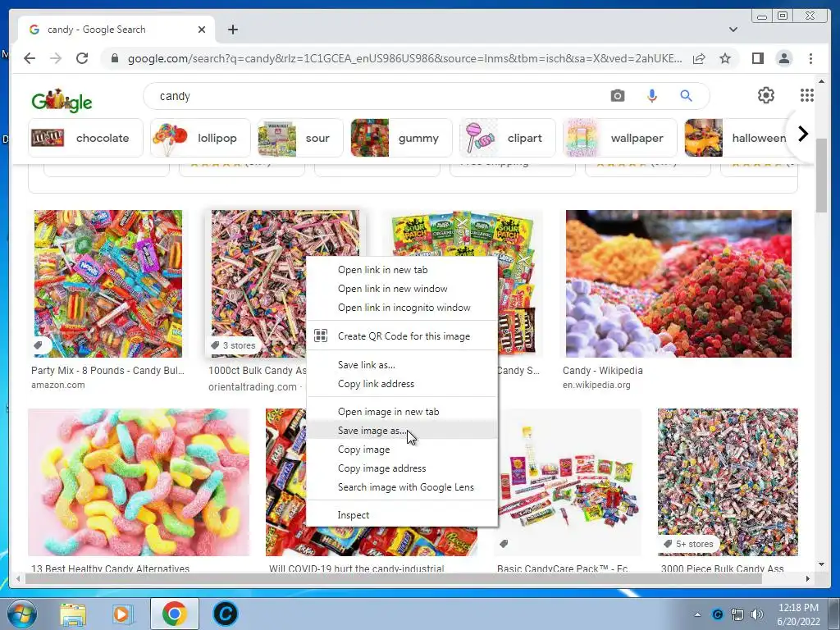Choose 'Open link in new window'

[402, 289]
